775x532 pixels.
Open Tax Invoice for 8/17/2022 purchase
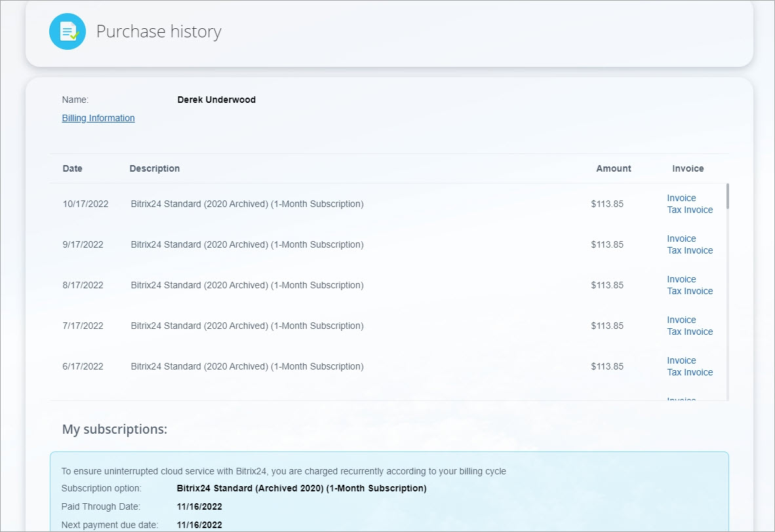690,291
